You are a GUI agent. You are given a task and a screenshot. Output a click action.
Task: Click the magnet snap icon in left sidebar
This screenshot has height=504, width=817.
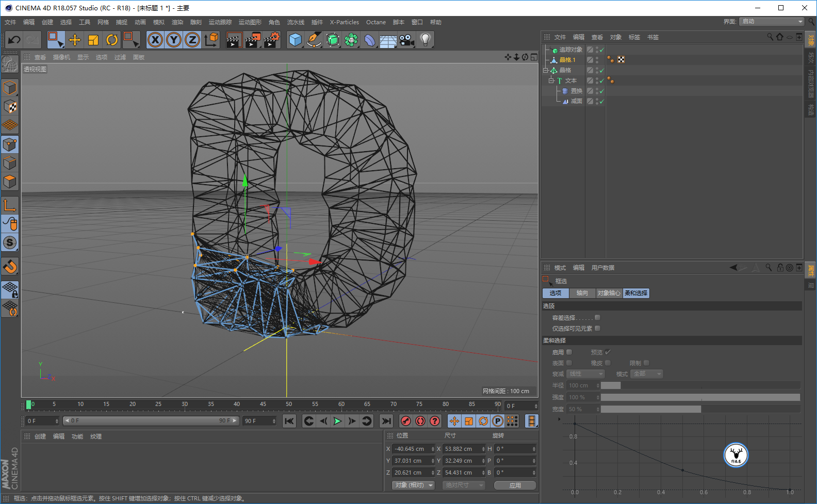click(10, 267)
